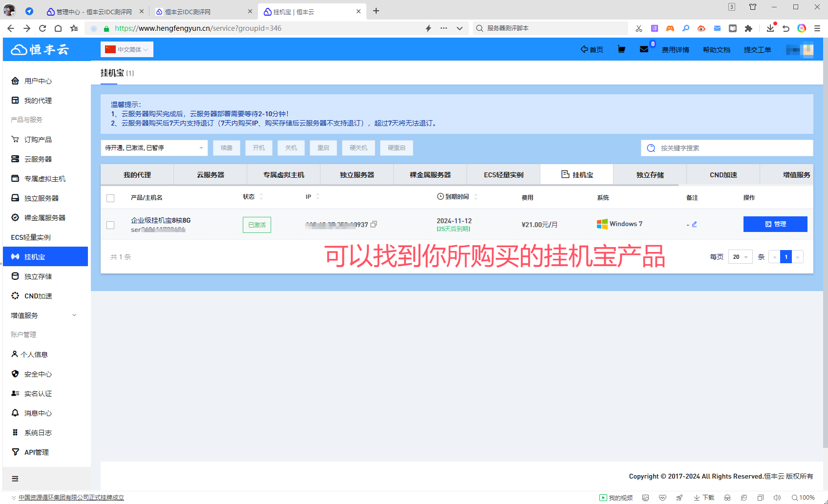This screenshot has height=504, width=828.
Task: Open the page zoom 100% control
Action: click(803, 498)
